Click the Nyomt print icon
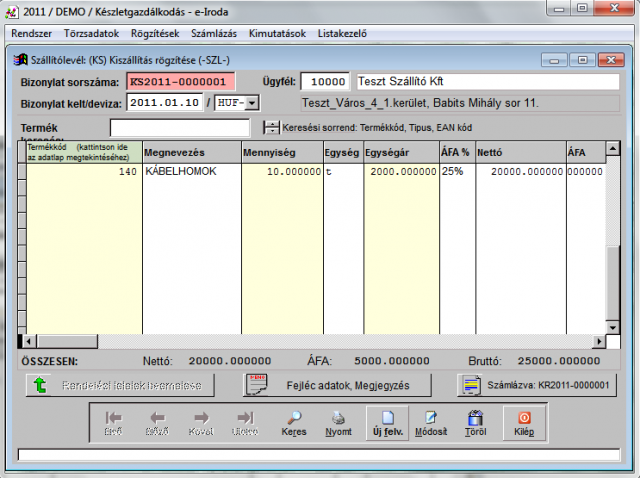This screenshot has height=478, width=640. 339,423
